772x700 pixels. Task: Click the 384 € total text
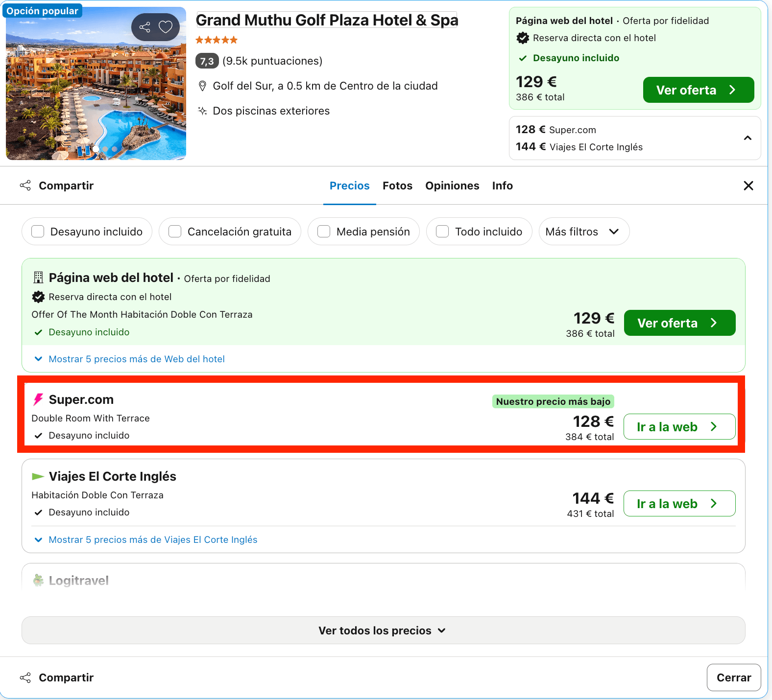tap(590, 437)
